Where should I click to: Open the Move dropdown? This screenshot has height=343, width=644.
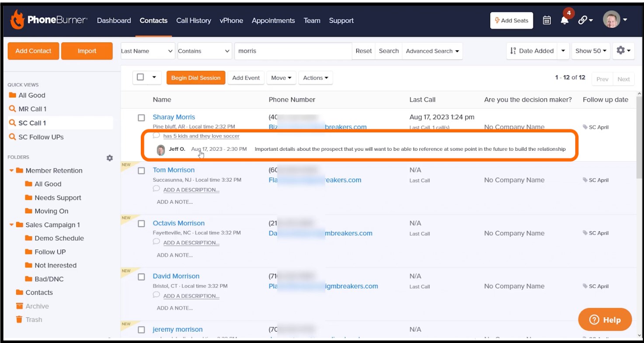(281, 78)
